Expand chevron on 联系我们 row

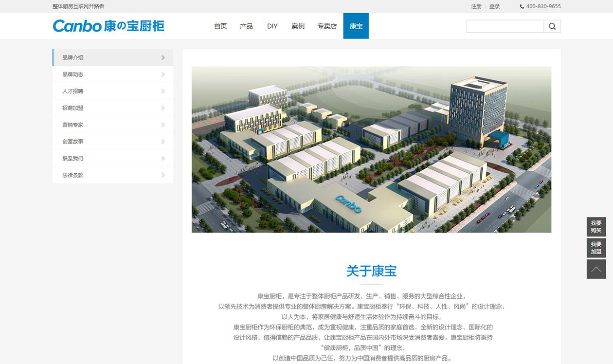click(x=163, y=158)
